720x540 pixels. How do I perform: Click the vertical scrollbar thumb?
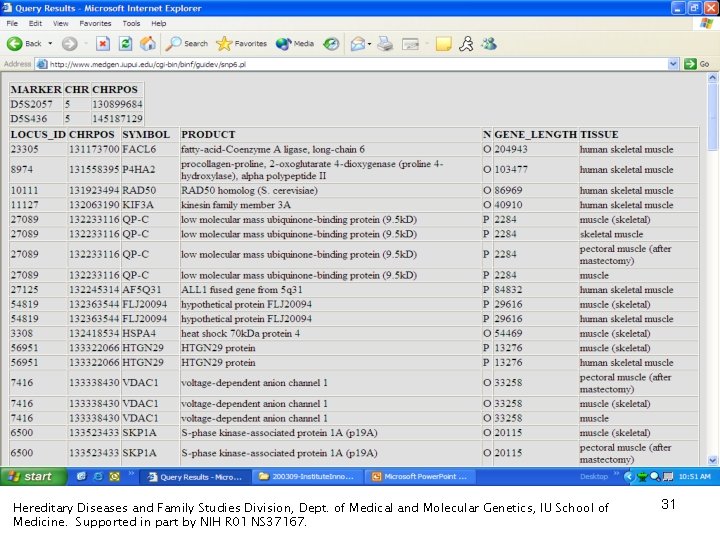coord(712,117)
